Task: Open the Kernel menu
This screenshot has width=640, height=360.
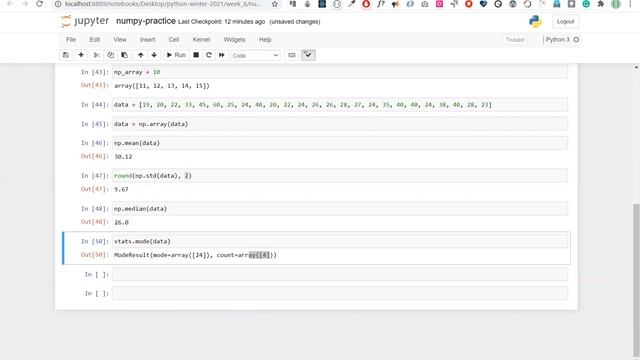Action: coord(201,40)
